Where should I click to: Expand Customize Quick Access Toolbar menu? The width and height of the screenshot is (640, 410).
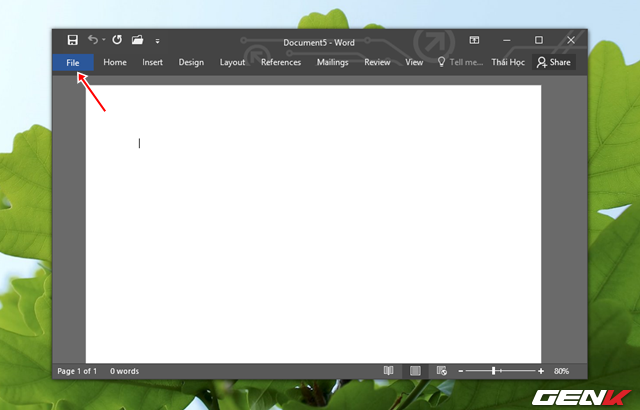(x=158, y=41)
